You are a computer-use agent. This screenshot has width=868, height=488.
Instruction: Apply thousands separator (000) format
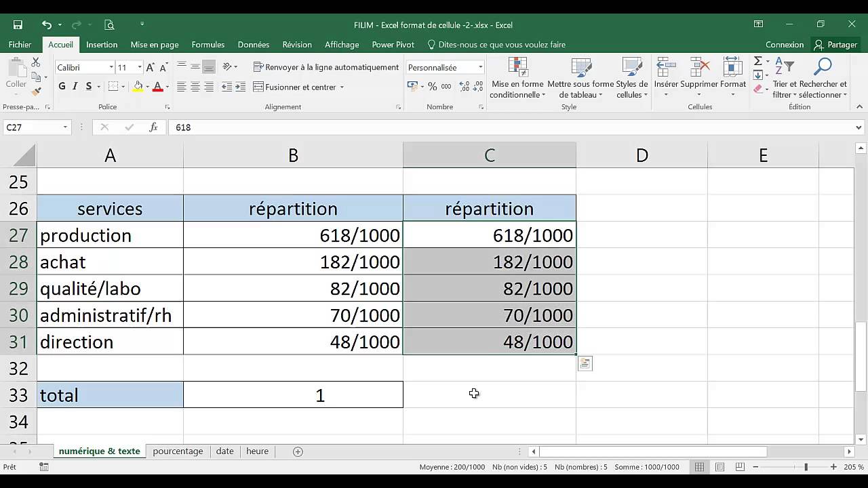[446, 87]
